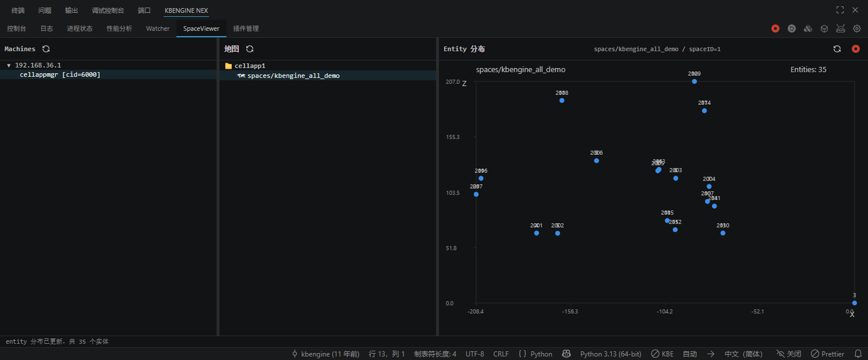Image resolution: width=868 pixels, height=360 pixels.
Task: Refresh the 地图 map list
Action: 250,49
